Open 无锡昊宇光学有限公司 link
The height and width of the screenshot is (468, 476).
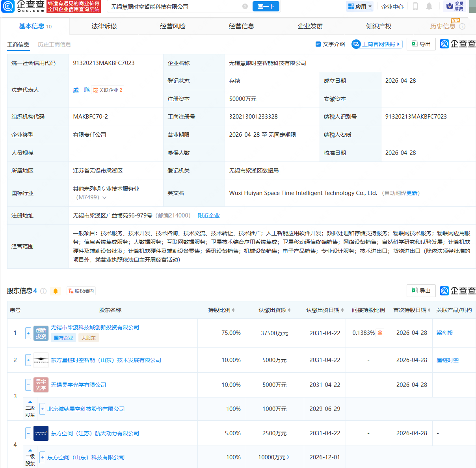point(78,385)
